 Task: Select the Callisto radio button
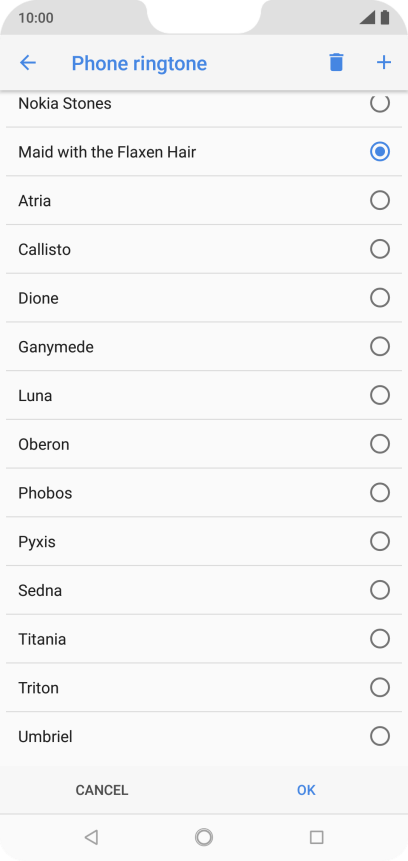point(380,249)
